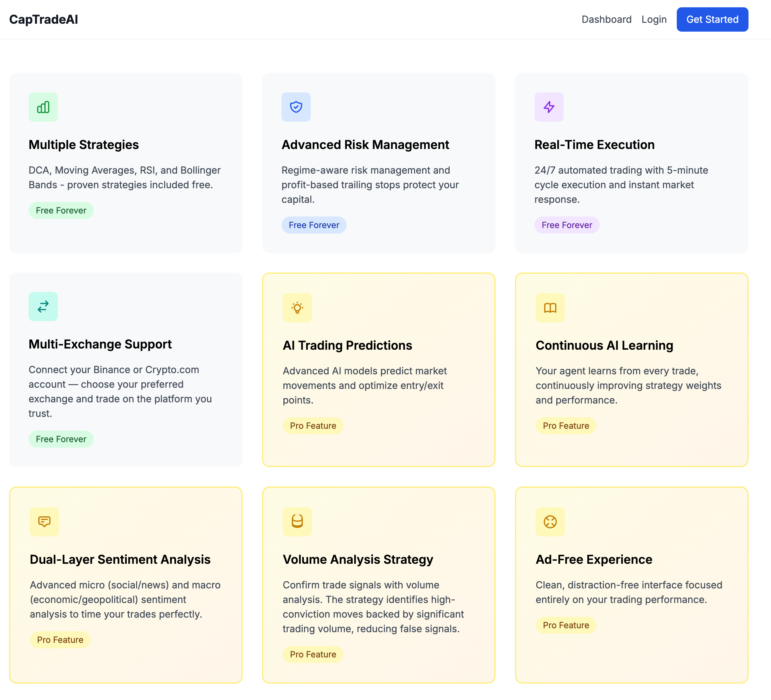Click the lifebuoy Ad-Free Experience icon

tap(550, 522)
